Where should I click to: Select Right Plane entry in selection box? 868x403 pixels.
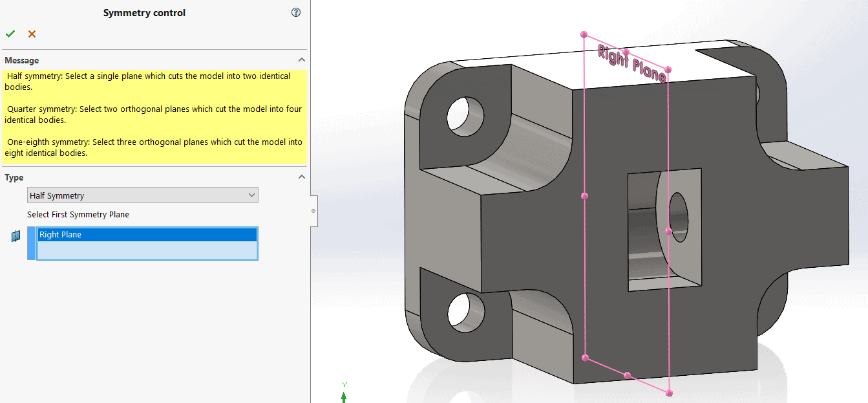(x=147, y=235)
